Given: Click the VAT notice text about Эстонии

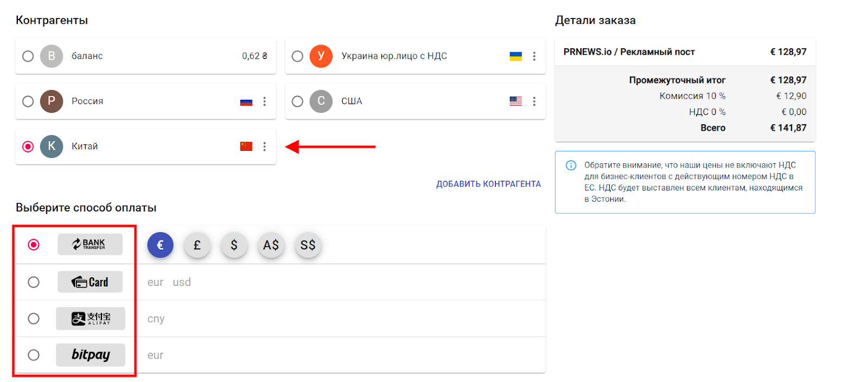Looking at the screenshot, I should coord(693,182).
